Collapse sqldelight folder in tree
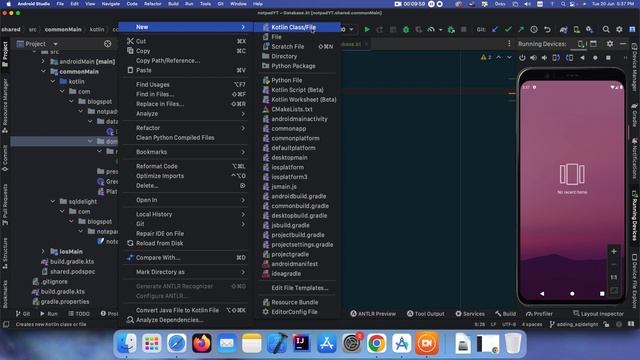This screenshot has width=640, height=360. (53, 201)
